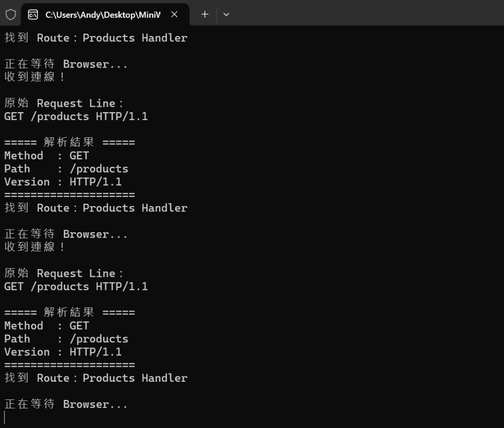Click the second "GET /products HTTP/1.1" request line

[76, 286]
